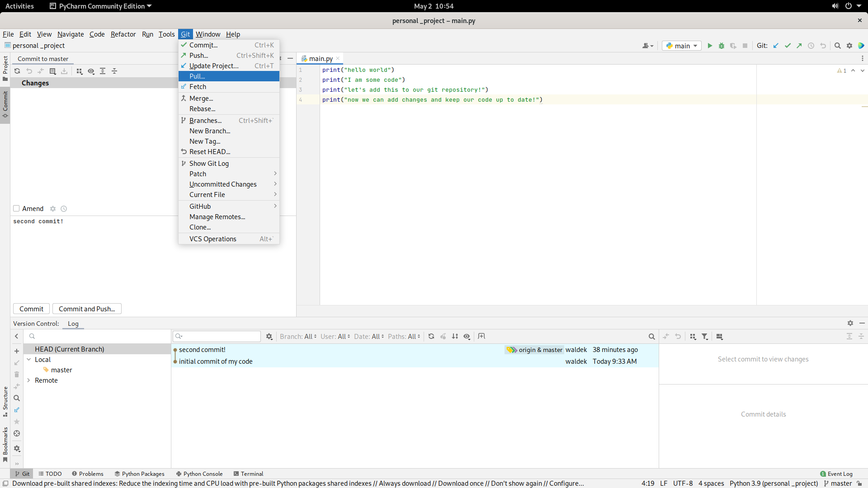Screen dimensions: 868x488
Task: Select Show Git Log menu item
Action: [229, 164]
